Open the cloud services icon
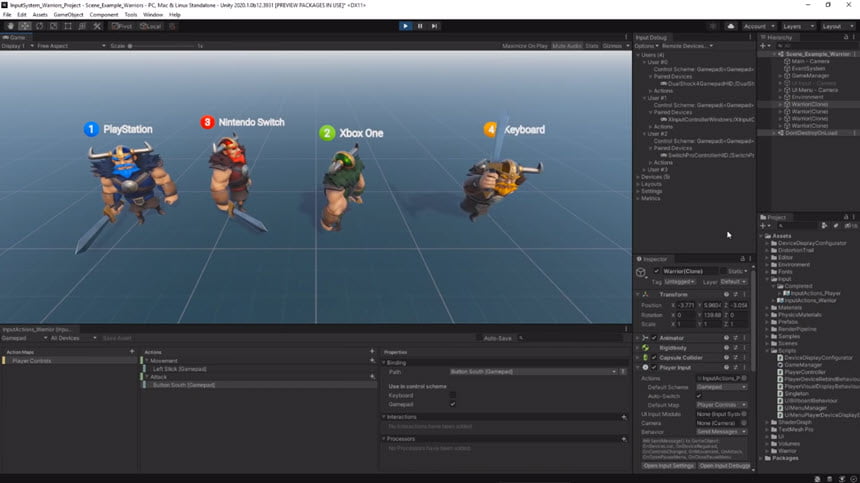 tap(731, 26)
